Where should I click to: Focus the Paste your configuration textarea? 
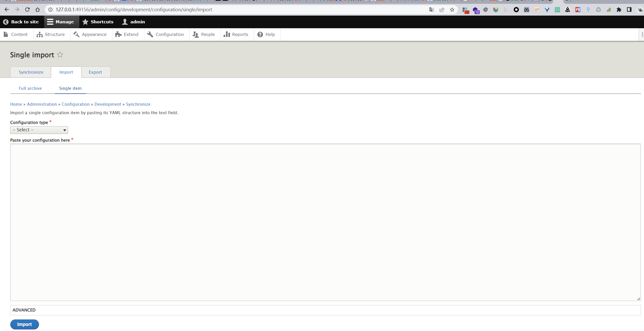(x=325, y=222)
